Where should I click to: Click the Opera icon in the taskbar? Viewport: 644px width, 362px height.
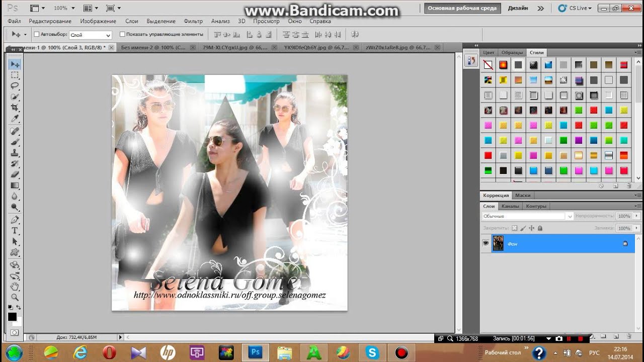pyautogui.click(x=109, y=352)
